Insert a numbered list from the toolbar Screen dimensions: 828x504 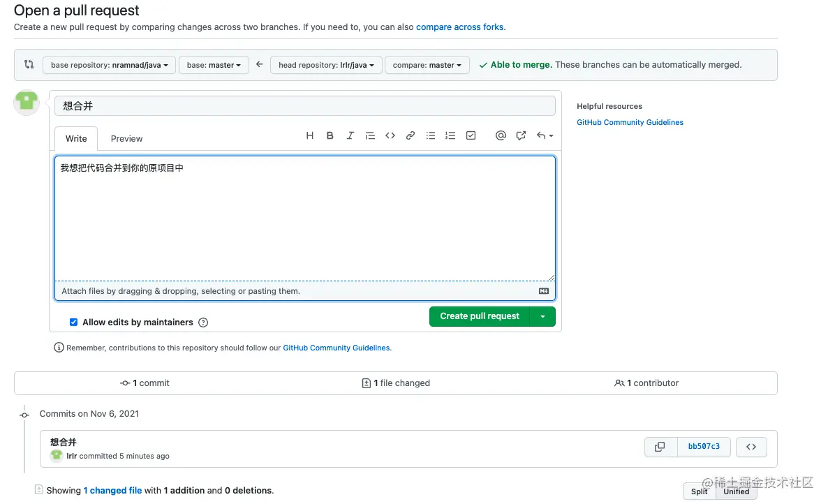(450, 135)
